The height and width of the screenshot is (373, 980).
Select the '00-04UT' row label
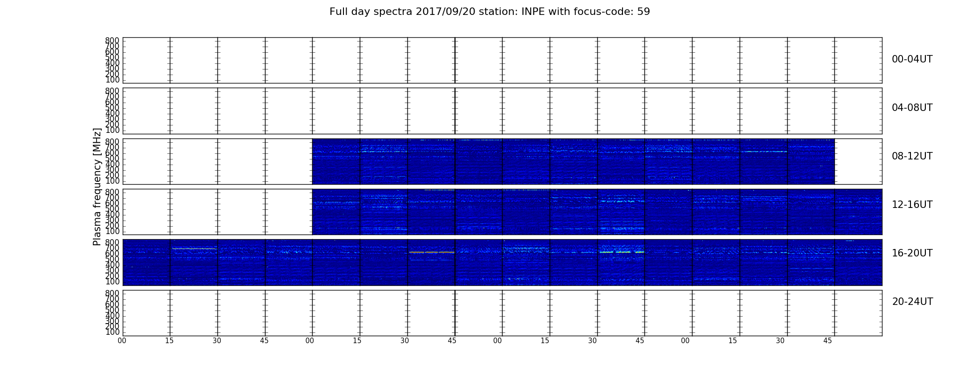tap(912, 59)
